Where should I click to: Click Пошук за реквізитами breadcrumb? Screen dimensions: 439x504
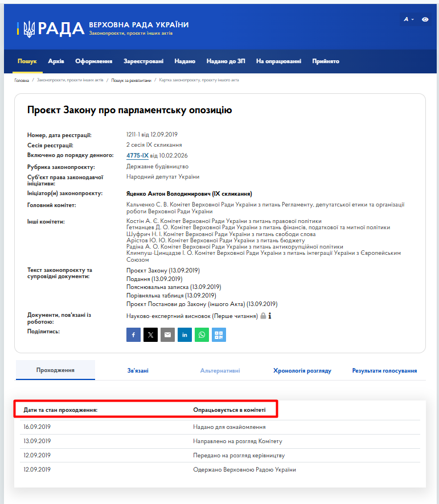coord(132,80)
